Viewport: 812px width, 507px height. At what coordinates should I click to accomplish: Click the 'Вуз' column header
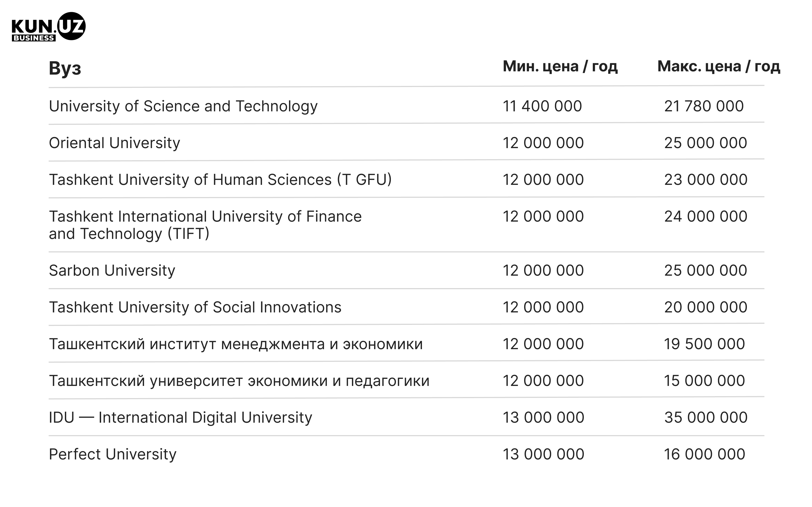(65, 68)
